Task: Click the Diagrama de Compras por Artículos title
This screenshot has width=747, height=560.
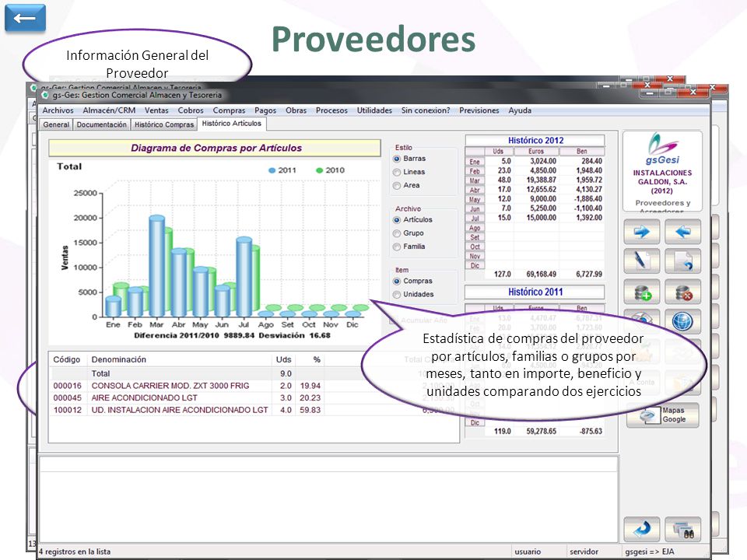Action: [216, 148]
